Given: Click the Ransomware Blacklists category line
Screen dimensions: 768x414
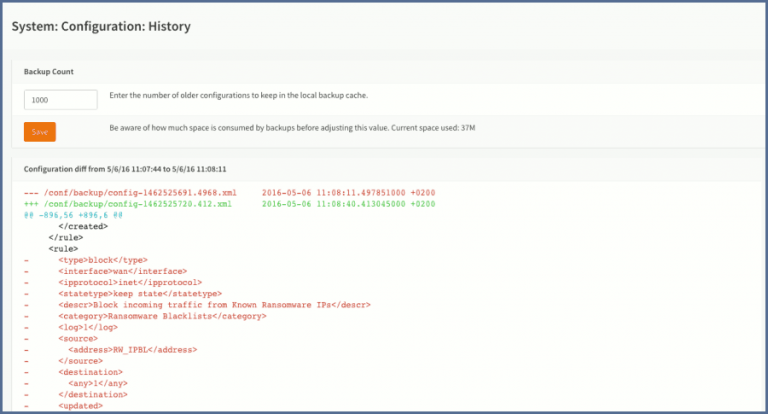Looking at the screenshot, I should point(162,315).
